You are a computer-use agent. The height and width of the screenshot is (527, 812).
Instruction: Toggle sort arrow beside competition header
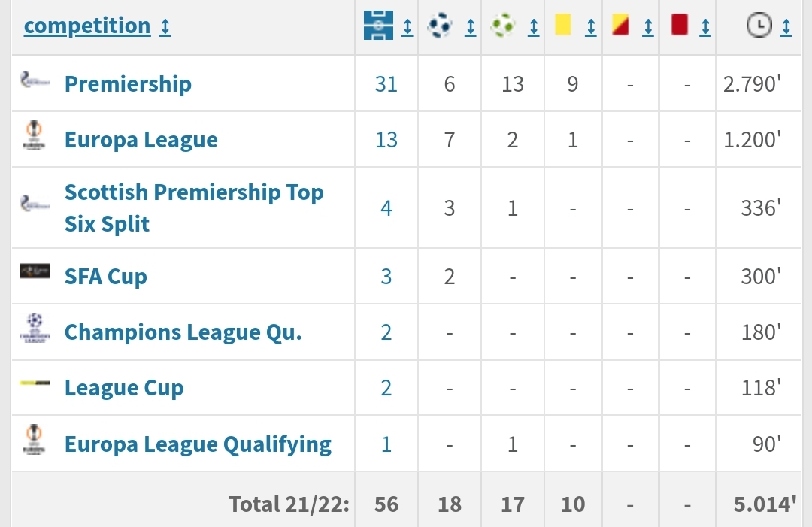coord(165,27)
